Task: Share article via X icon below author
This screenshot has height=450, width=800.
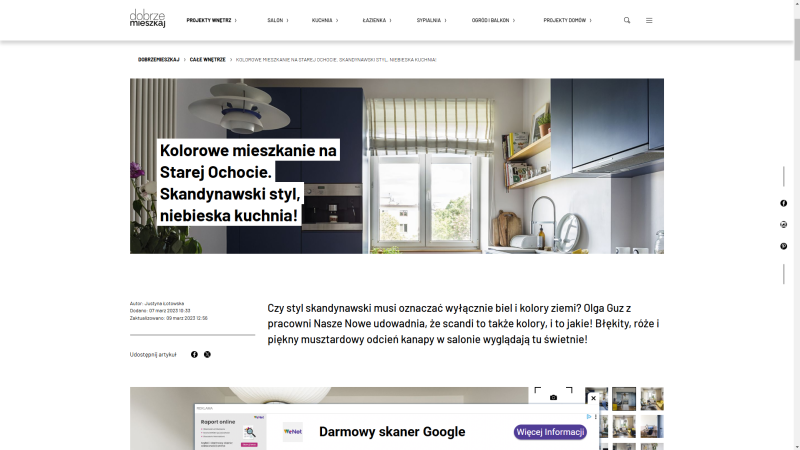Action: click(x=207, y=354)
